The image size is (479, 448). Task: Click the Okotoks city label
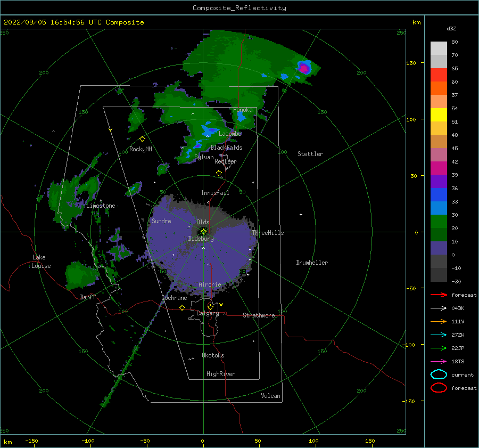click(213, 355)
